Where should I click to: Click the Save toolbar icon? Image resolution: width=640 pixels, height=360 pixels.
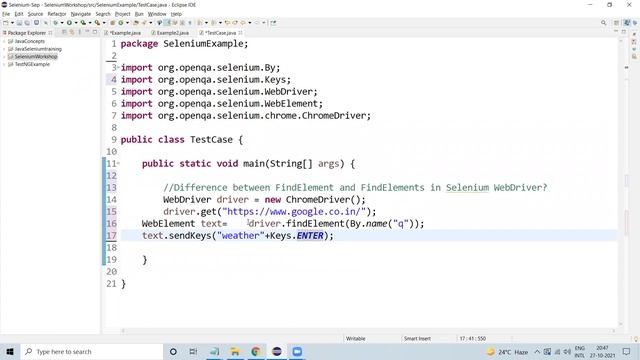click(x=19, y=23)
